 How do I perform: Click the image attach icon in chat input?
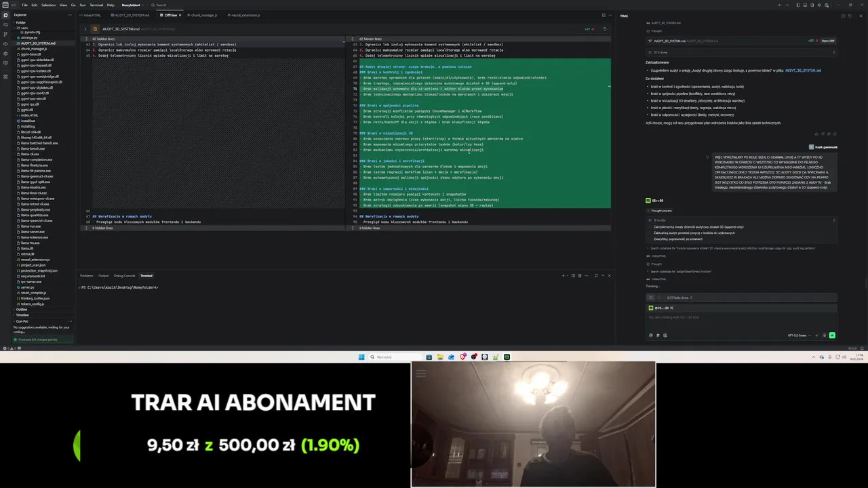(x=665, y=335)
